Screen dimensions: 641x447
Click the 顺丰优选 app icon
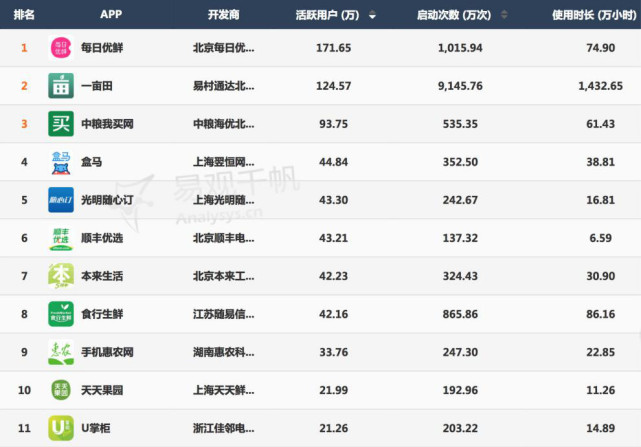pos(61,238)
